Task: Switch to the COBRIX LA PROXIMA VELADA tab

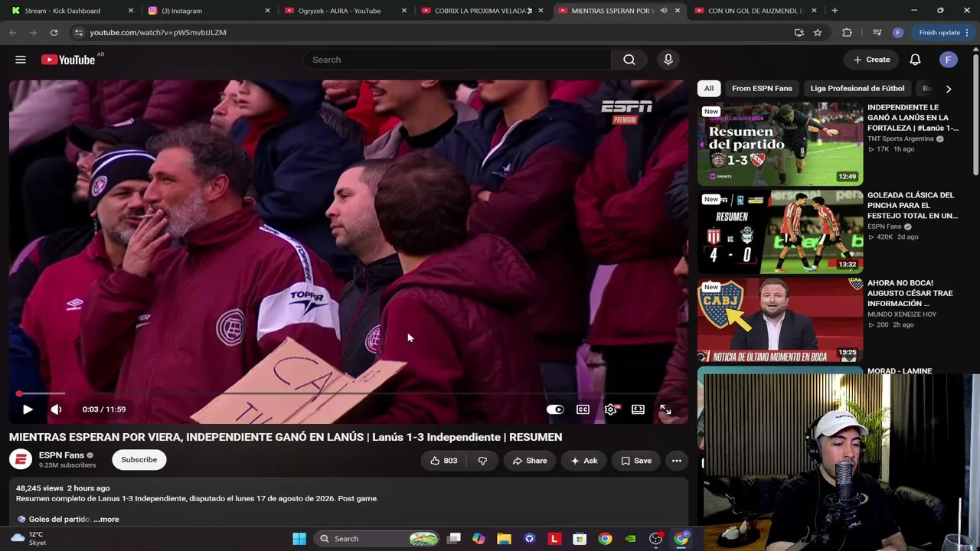Action: (481, 11)
